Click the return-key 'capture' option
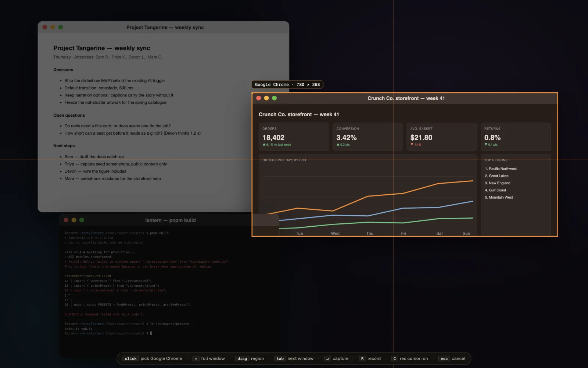588x368 pixels. (x=336, y=358)
